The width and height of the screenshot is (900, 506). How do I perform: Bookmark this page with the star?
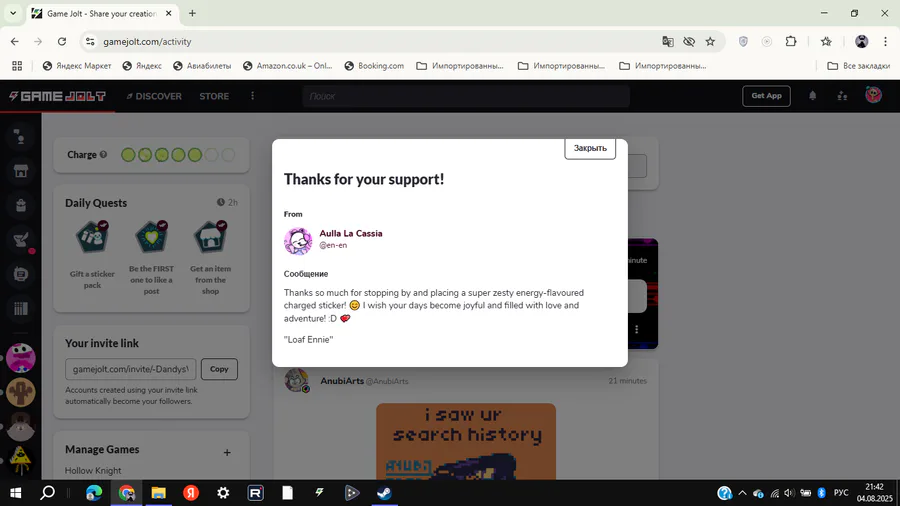pos(711,41)
